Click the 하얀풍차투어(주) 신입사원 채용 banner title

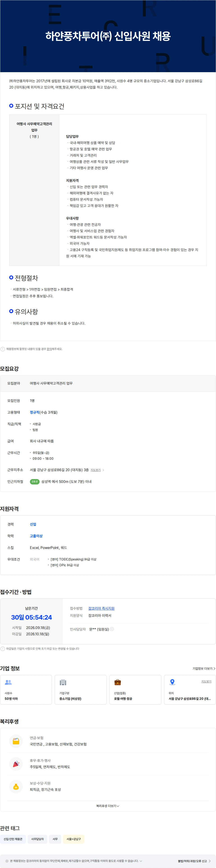click(x=108, y=36)
